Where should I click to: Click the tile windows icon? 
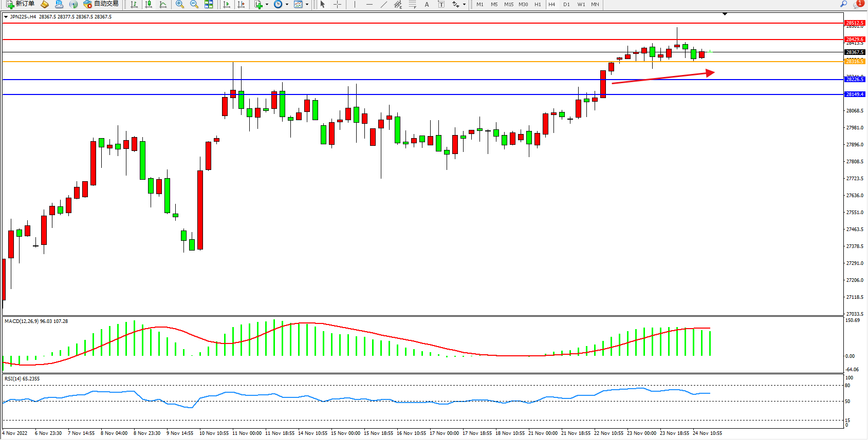(209, 4)
